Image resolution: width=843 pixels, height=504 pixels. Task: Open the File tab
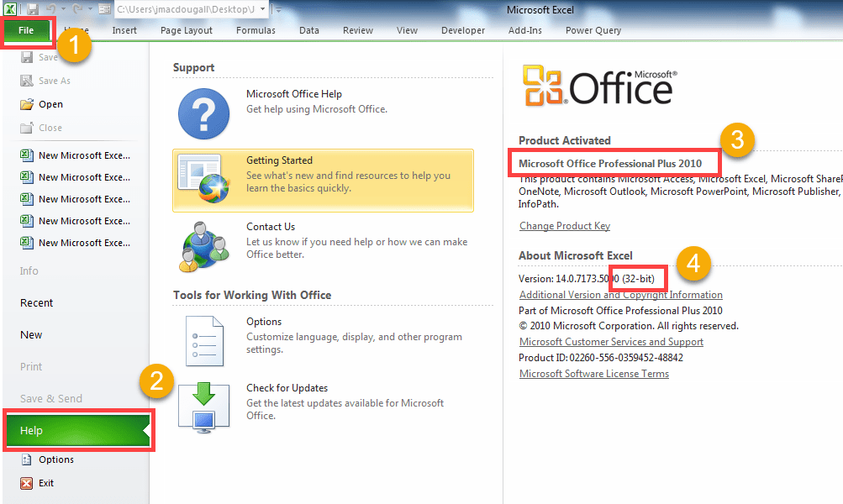[x=26, y=30]
